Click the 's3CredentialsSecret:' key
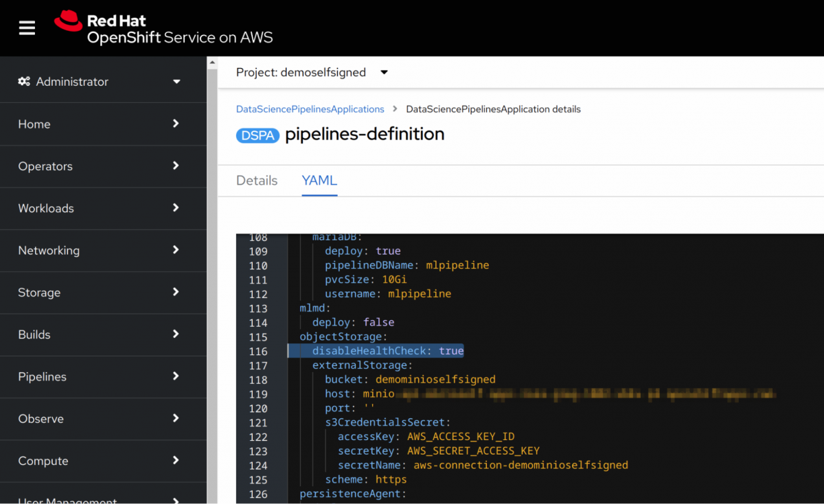 [388, 422]
